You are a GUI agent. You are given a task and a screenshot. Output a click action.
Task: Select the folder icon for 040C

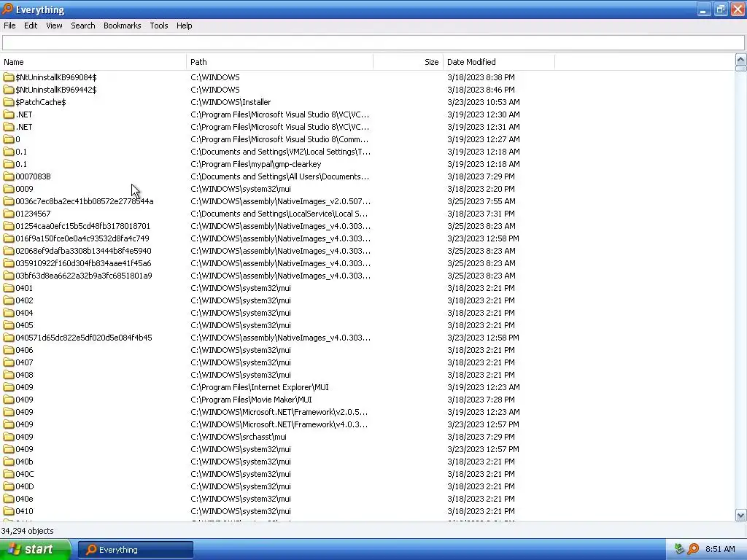click(x=9, y=474)
